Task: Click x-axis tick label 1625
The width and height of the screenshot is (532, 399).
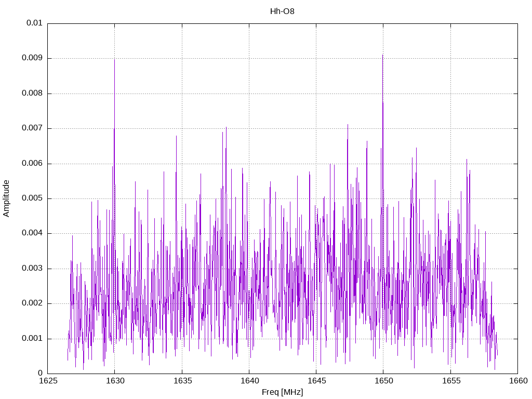Action: point(48,381)
